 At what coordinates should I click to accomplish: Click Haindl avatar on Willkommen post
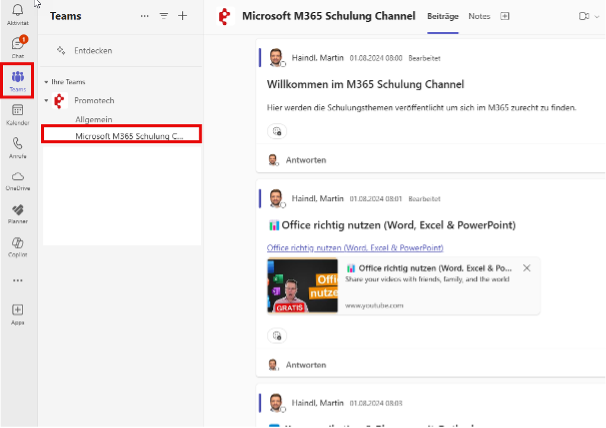(x=276, y=58)
